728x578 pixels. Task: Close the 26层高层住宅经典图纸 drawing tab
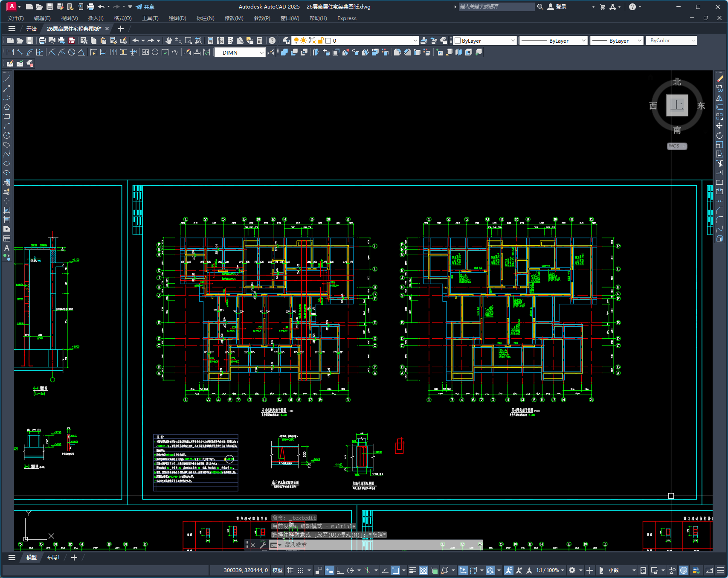[107, 29]
